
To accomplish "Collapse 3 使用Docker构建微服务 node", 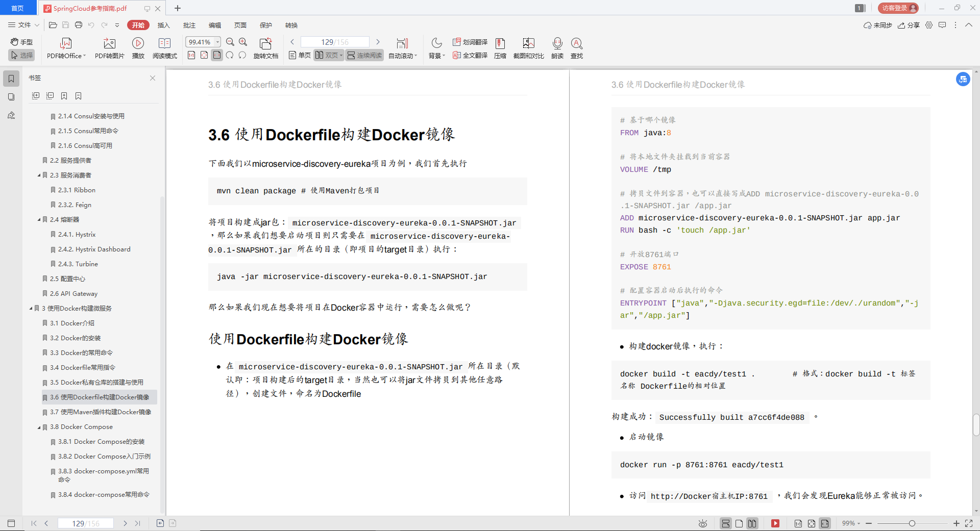I will coord(31,308).
